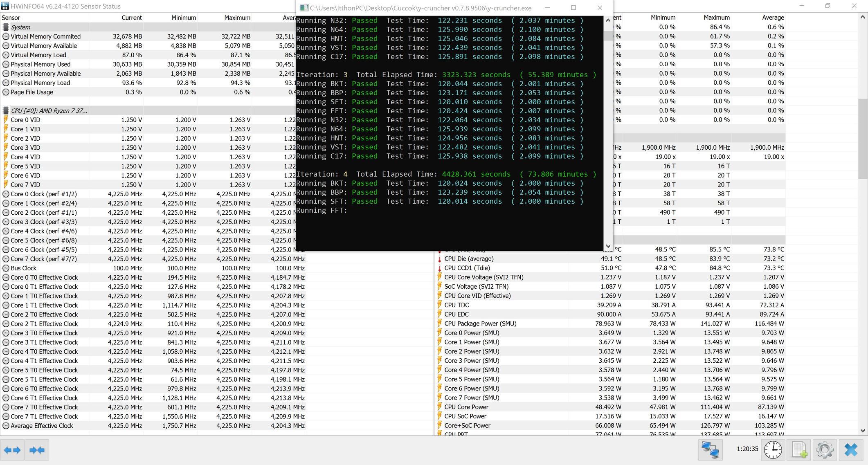Click the Iteration: 4 Total Elapsed Time line

pos(446,174)
